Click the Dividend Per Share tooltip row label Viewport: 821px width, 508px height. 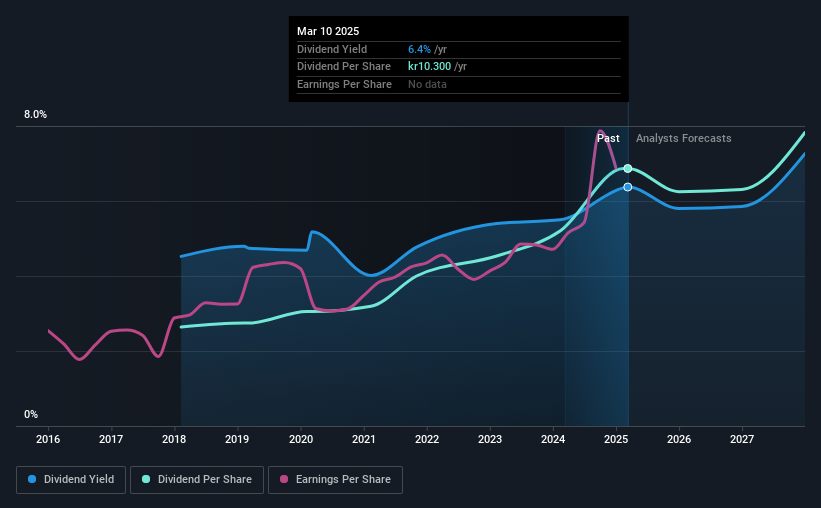(343, 67)
